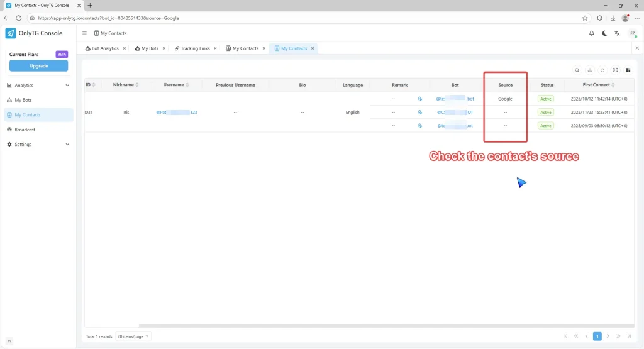The height and width of the screenshot is (349, 644).
Task: Toggle the sidebar hamburger menu icon
Action: coord(84,33)
